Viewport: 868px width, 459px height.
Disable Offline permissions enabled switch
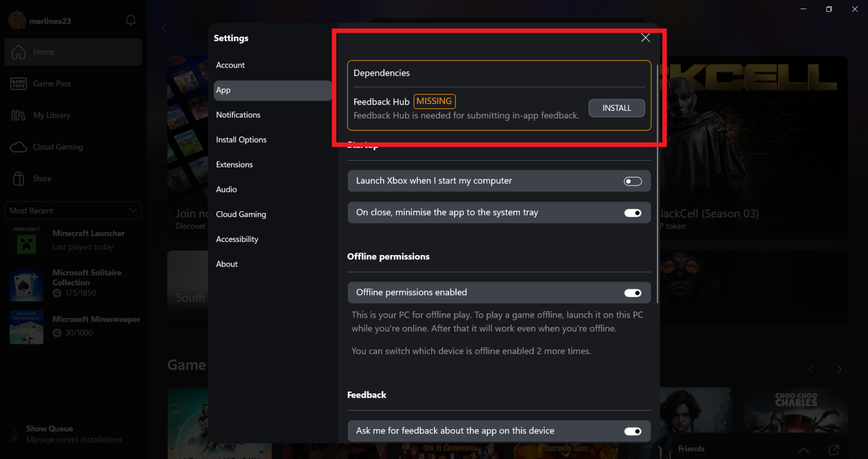(x=633, y=293)
